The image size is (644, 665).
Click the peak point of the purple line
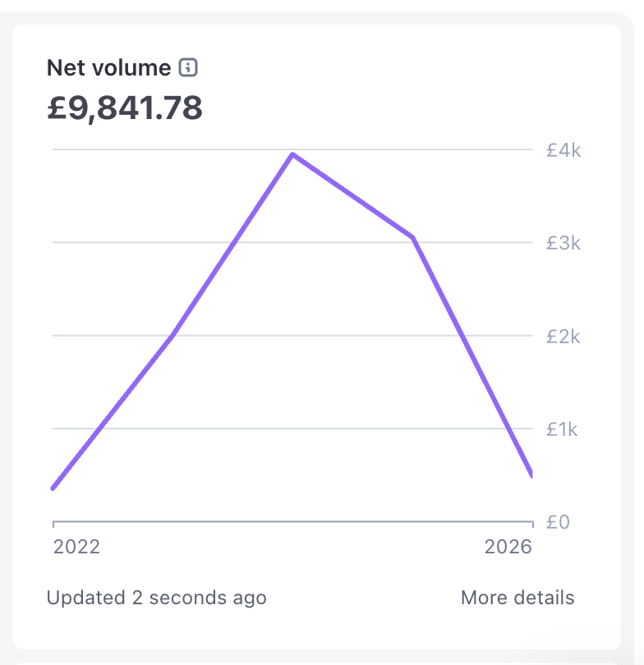point(292,154)
